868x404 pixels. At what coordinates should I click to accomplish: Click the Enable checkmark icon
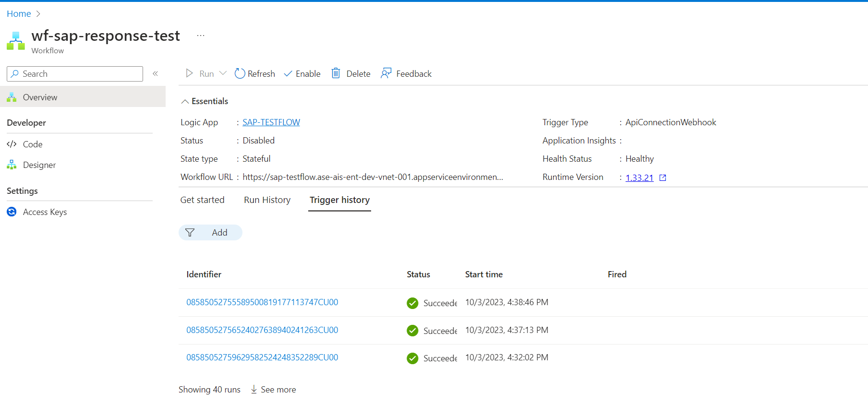point(288,74)
